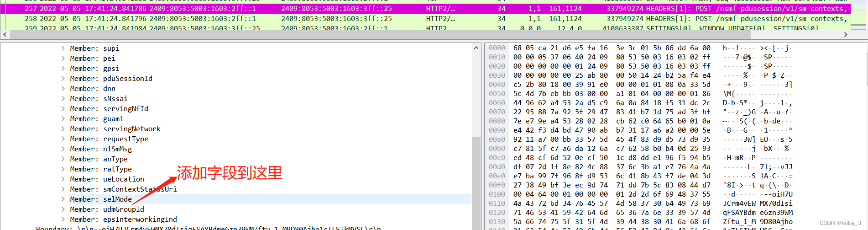Expand the Member: selMode node
This screenshot has width=868, height=230.
coord(63,199)
